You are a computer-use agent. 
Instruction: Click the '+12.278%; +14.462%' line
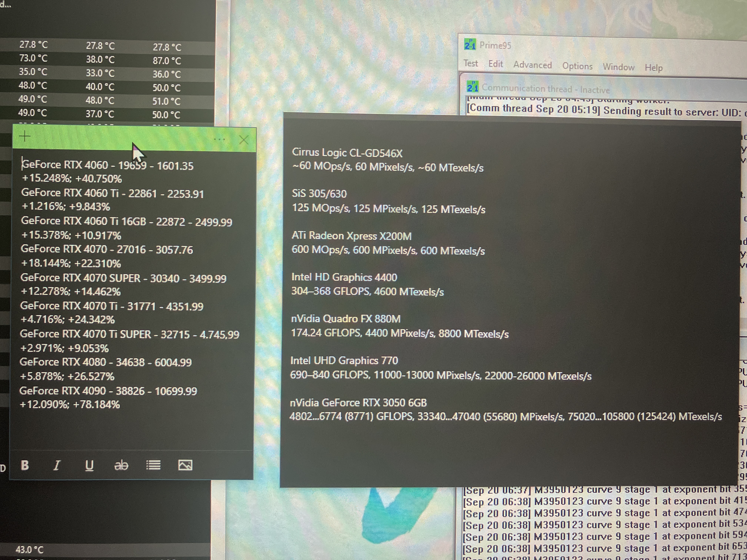pyautogui.click(x=71, y=291)
